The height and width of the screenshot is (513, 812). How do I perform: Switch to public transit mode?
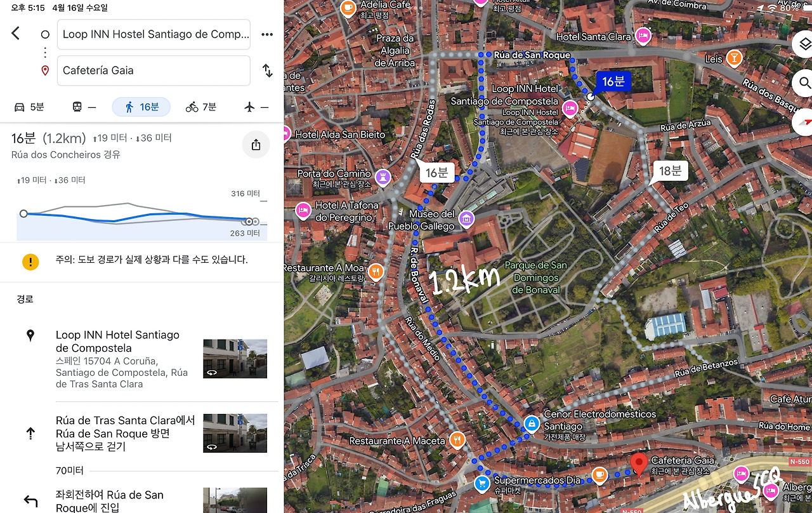coord(84,107)
